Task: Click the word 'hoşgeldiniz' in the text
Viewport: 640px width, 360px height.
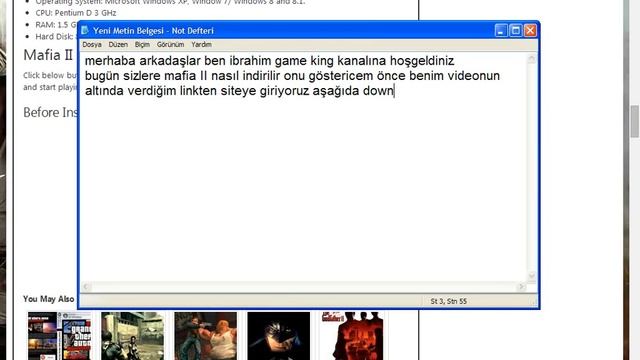Action: tap(422, 61)
